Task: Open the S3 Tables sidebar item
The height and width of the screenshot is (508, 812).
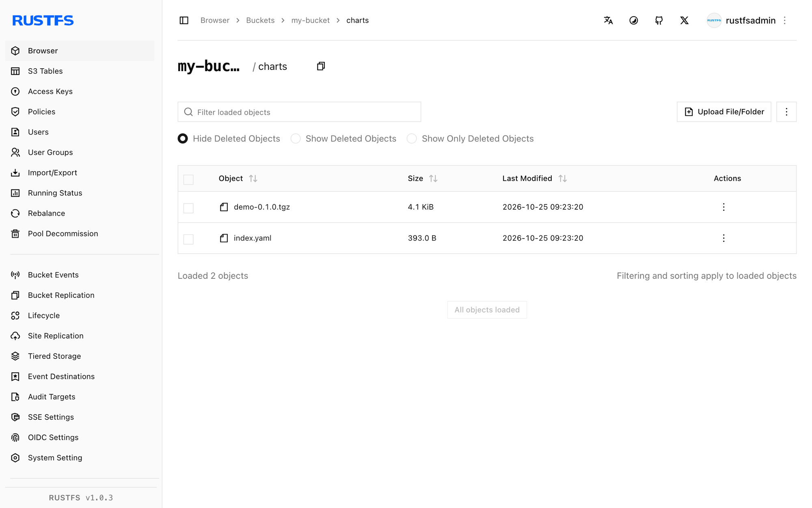Action: [80, 71]
